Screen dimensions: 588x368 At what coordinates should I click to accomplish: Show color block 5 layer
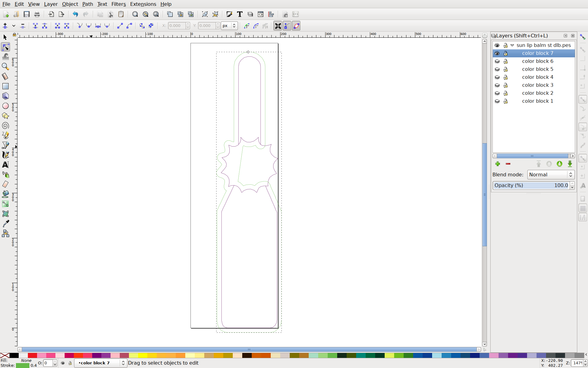coord(497,69)
